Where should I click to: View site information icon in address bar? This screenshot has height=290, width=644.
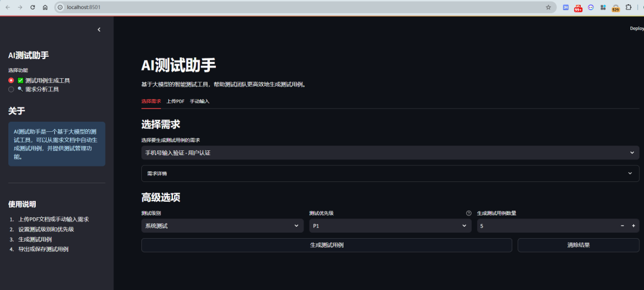point(60,7)
